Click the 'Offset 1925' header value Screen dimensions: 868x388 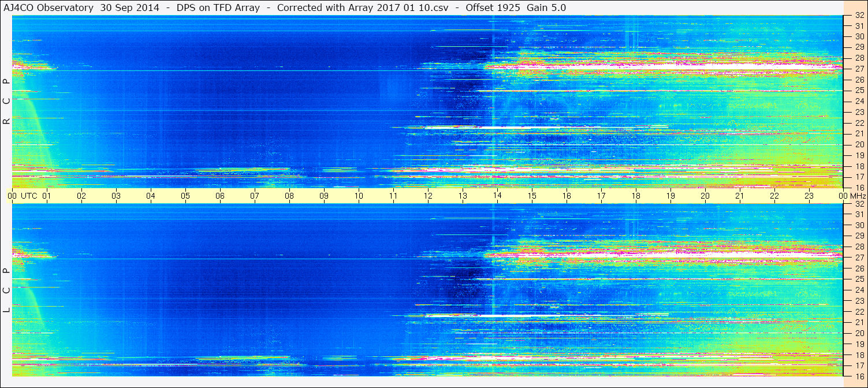(x=493, y=8)
